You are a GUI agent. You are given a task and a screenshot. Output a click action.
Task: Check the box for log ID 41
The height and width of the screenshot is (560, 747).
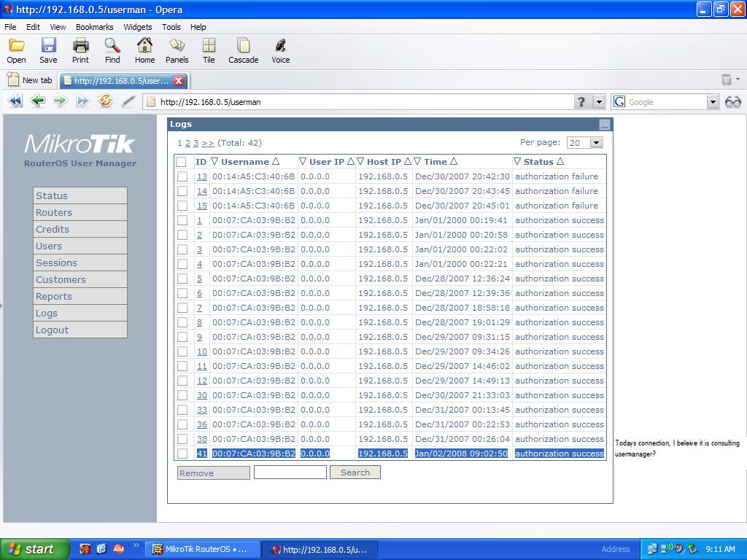(x=182, y=454)
